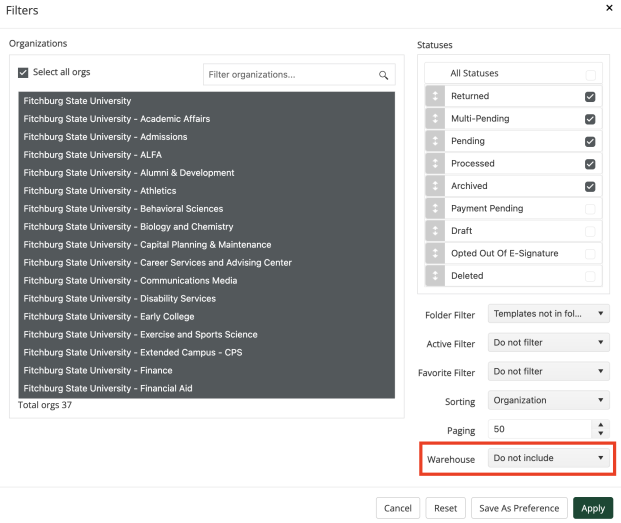Viewport: 621px width, 523px height.
Task: Select Fitchburg State University - Alumni & Development
Action: coord(206,173)
